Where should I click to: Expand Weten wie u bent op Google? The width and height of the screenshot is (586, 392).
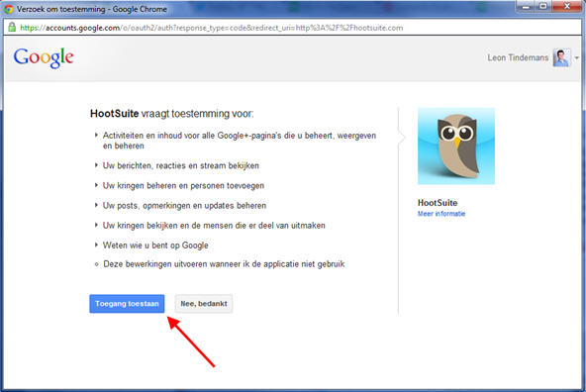point(96,245)
